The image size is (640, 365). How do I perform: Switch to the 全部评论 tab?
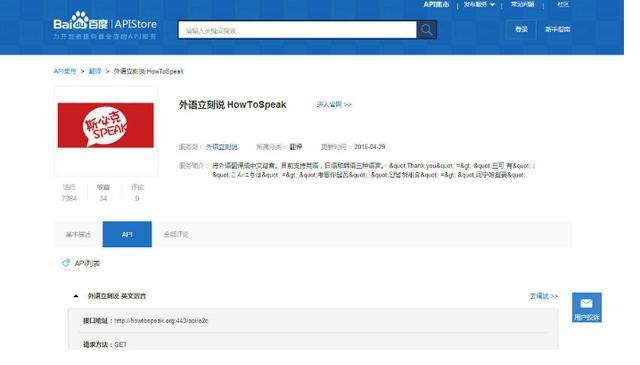pyautogui.click(x=176, y=234)
